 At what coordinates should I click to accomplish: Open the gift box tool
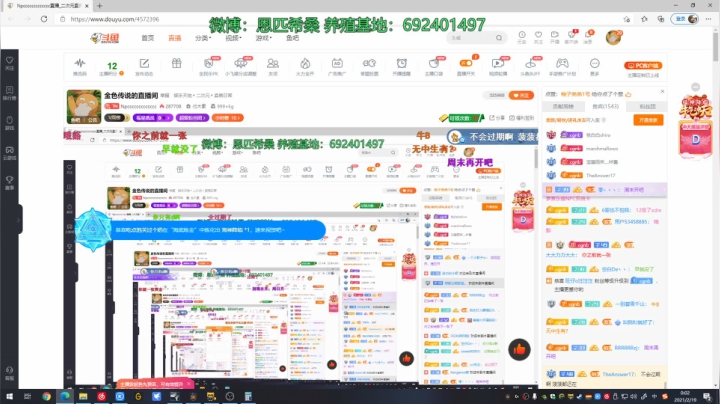point(177,64)
